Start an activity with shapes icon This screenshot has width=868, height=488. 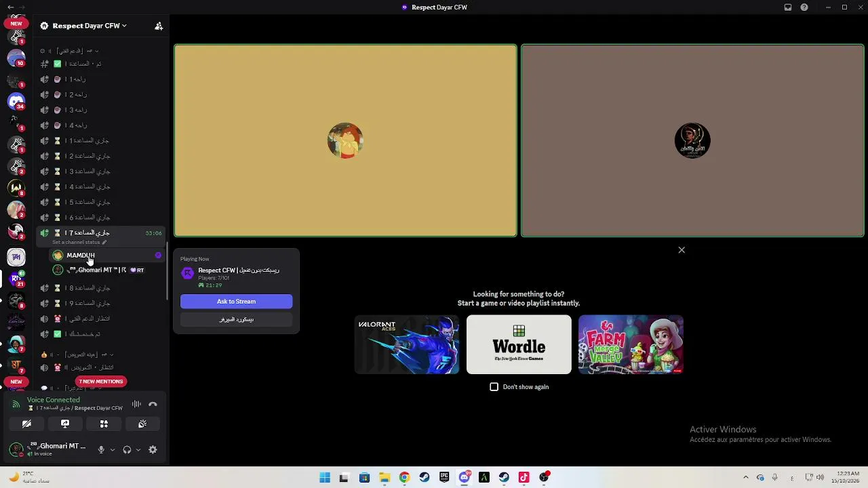[104, 424]
